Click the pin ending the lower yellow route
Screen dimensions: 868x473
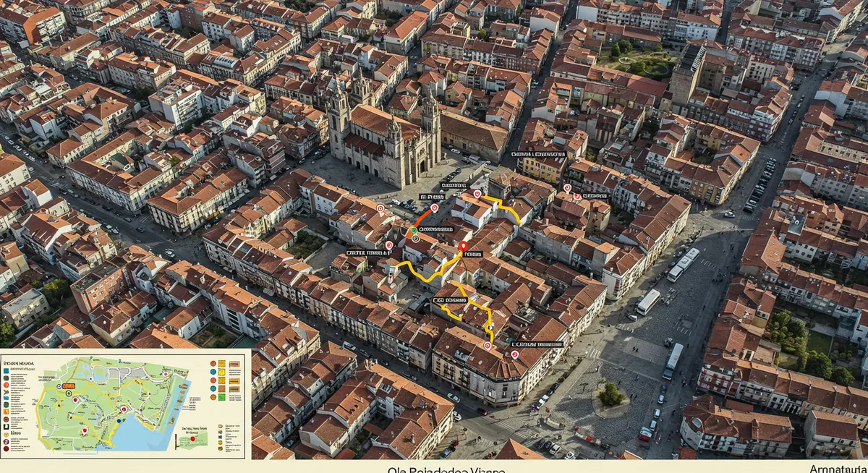tap(487, 346)
